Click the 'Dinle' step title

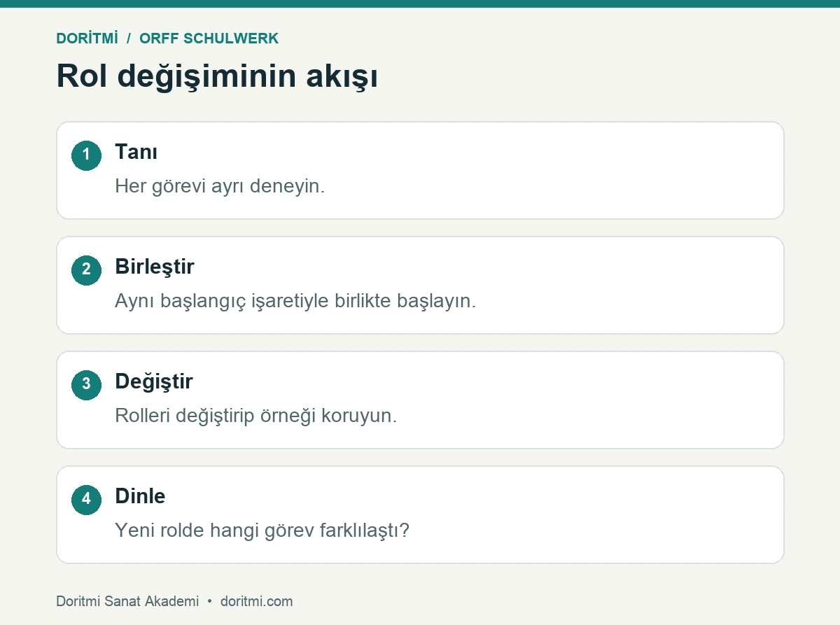(140, 496)
